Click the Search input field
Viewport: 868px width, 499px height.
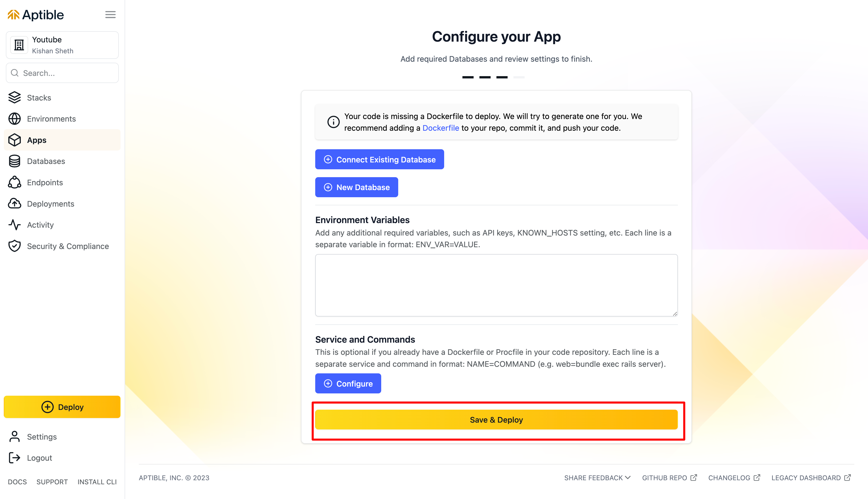coord(67,73)
